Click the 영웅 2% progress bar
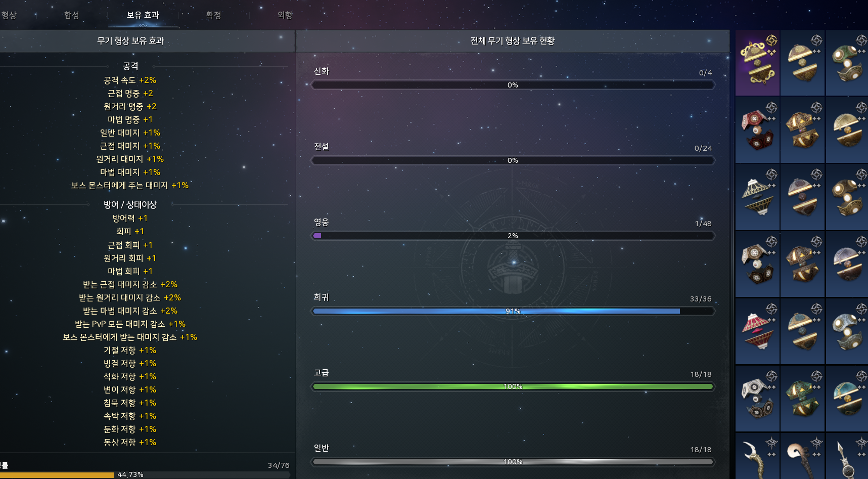 pos(513,236)
